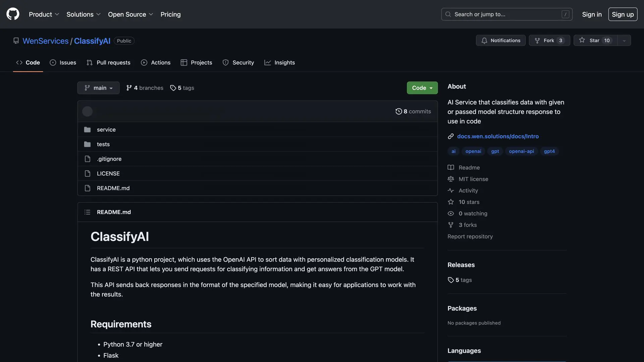
Task: Star the ClassifyAI repository
Action: [x=595, y=41]
